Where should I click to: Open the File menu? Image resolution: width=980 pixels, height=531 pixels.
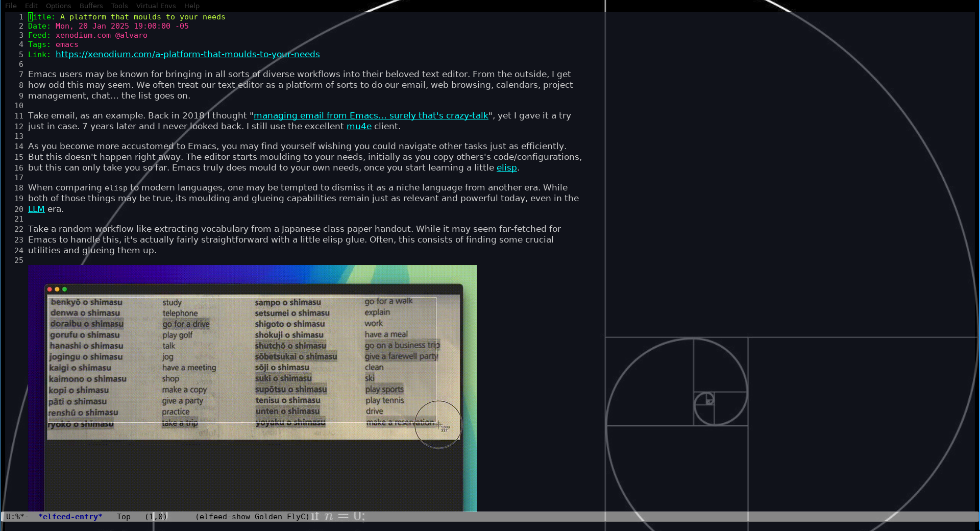point(11,6)
